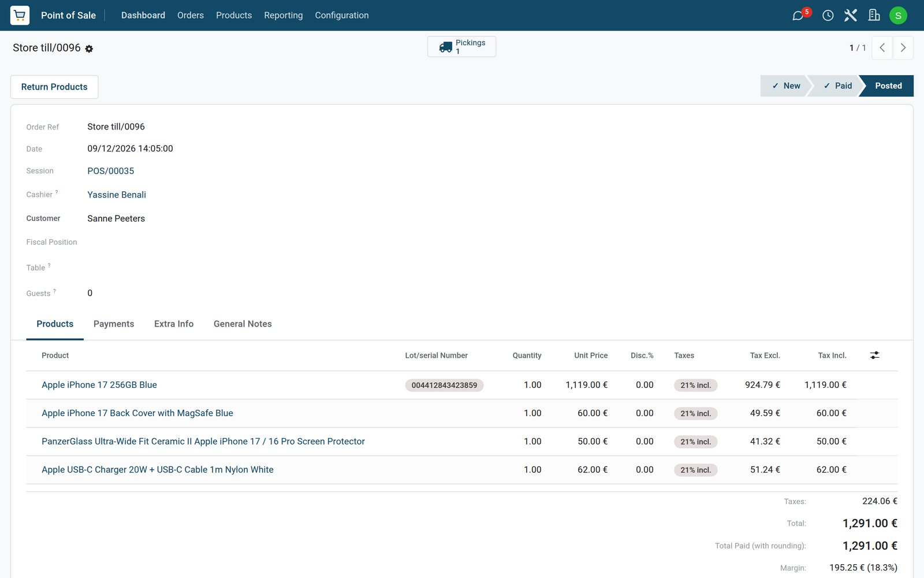Open the Products menu in navbar
The height and width of the screenshot is (578, 924).
tap(234, 15)
